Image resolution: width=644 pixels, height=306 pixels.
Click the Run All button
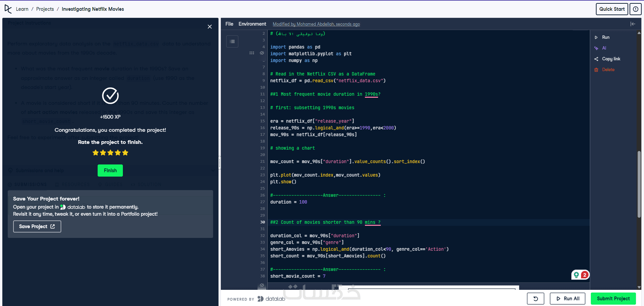click(568, 299)
